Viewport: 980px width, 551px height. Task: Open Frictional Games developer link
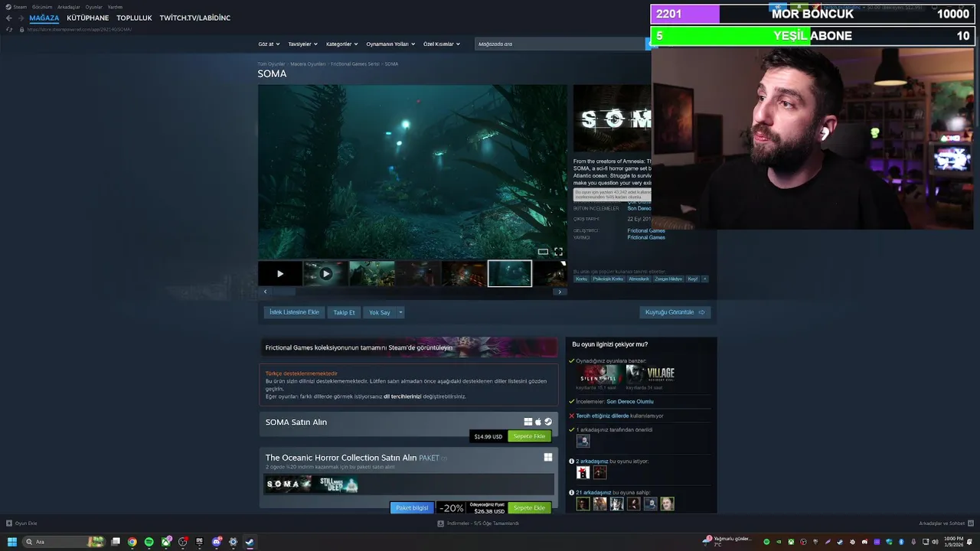click(646, 230)
